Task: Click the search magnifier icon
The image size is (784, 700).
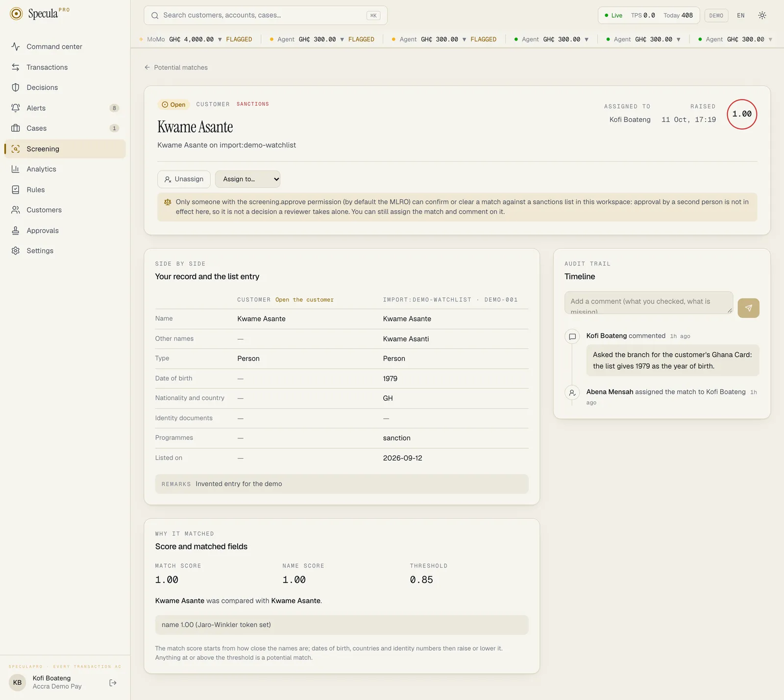Action: click(x=155, y=15)
